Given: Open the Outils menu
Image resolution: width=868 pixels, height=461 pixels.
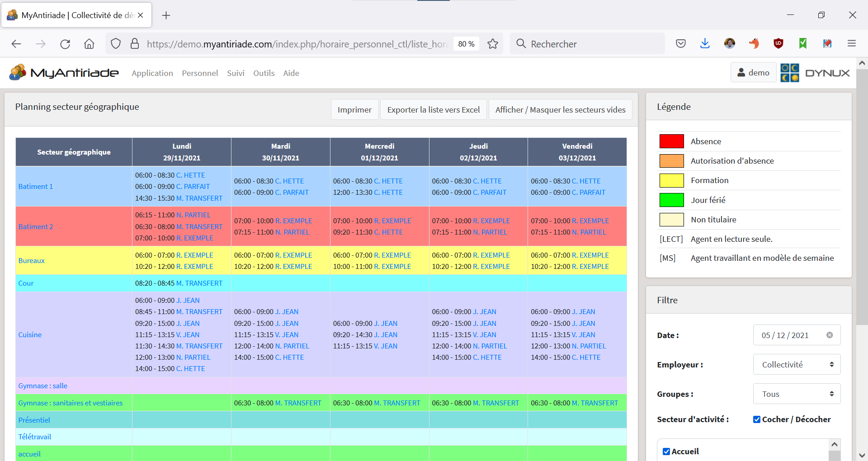Looking at the screenshot, I should 264,73.
